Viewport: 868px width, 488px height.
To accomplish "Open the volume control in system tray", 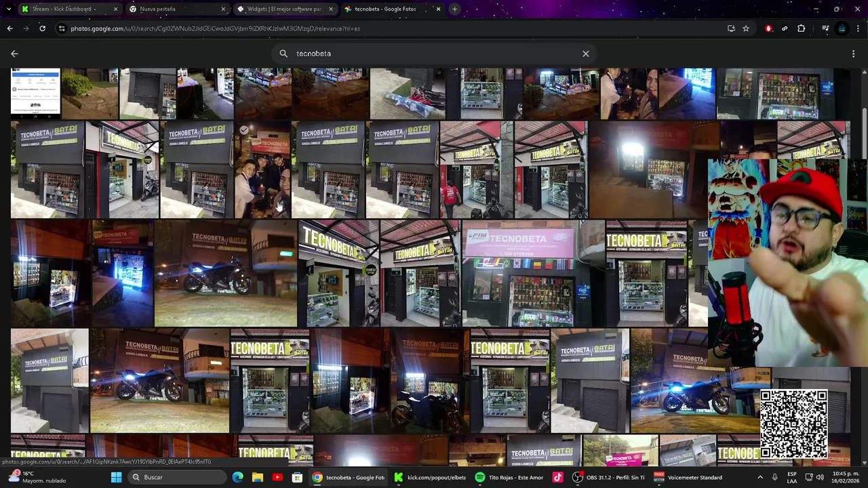I will (x=819, y=477).
